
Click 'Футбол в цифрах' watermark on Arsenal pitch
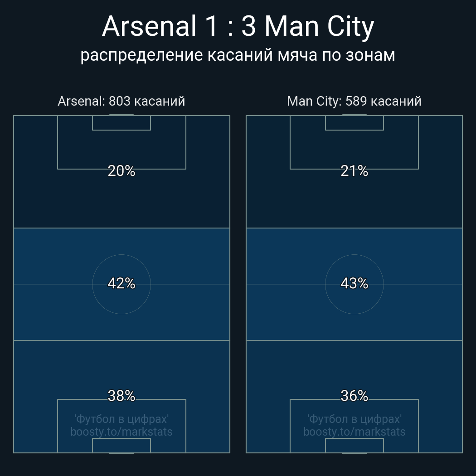(121, 419)
